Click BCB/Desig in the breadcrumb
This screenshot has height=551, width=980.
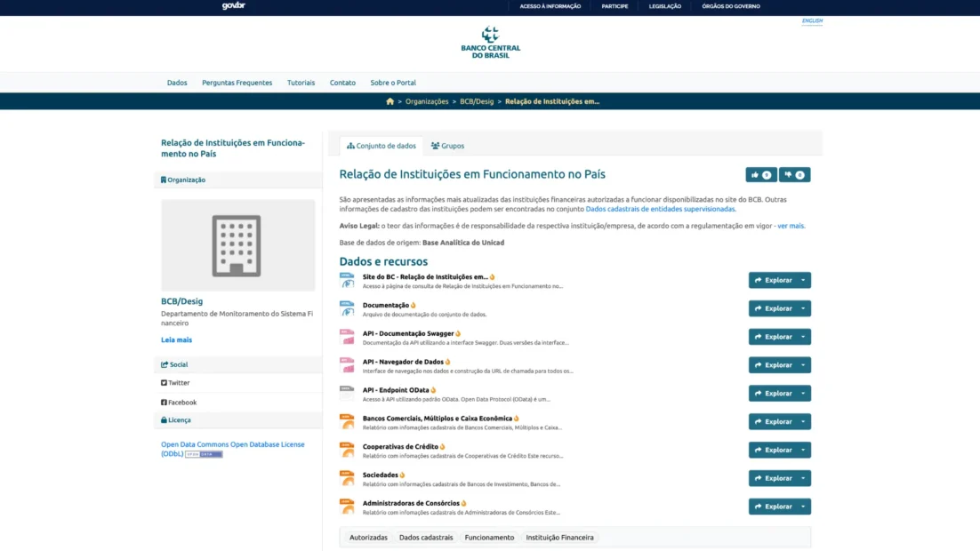point(477,101)
